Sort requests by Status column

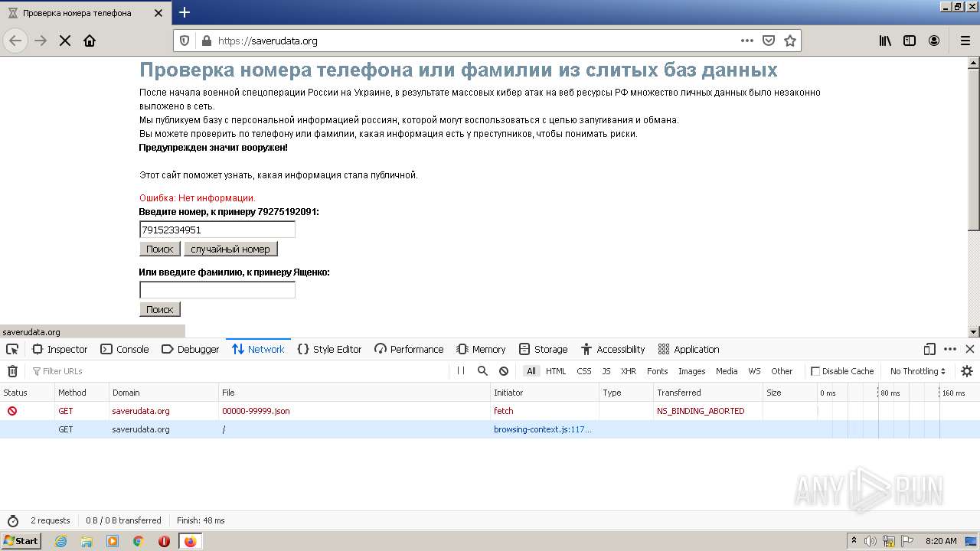(28, 393)
